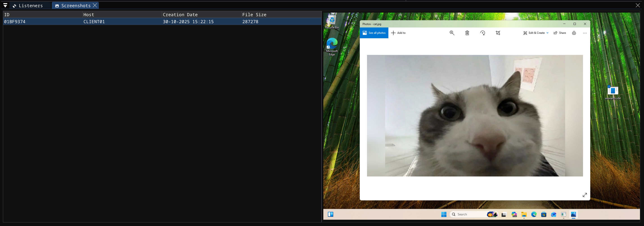Activate the Zoom magnifier icon
644x226 pixels.
pos(452,33)
